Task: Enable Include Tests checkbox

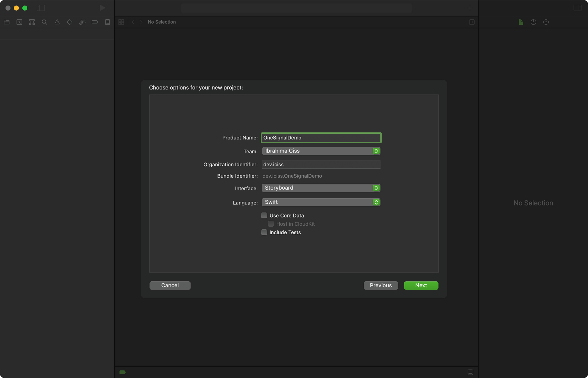Action: click(264, 232)
